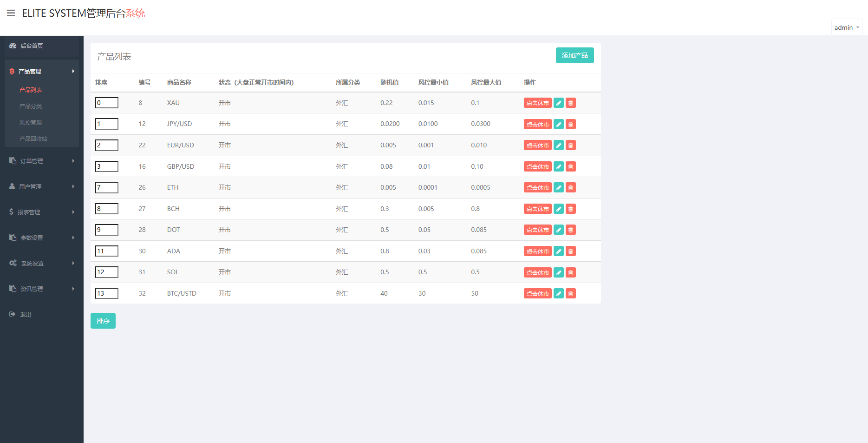This screenshot has height=443, width=868.
Task: Click the 退出 logout item in sidebar
Action: pos(26,315)
